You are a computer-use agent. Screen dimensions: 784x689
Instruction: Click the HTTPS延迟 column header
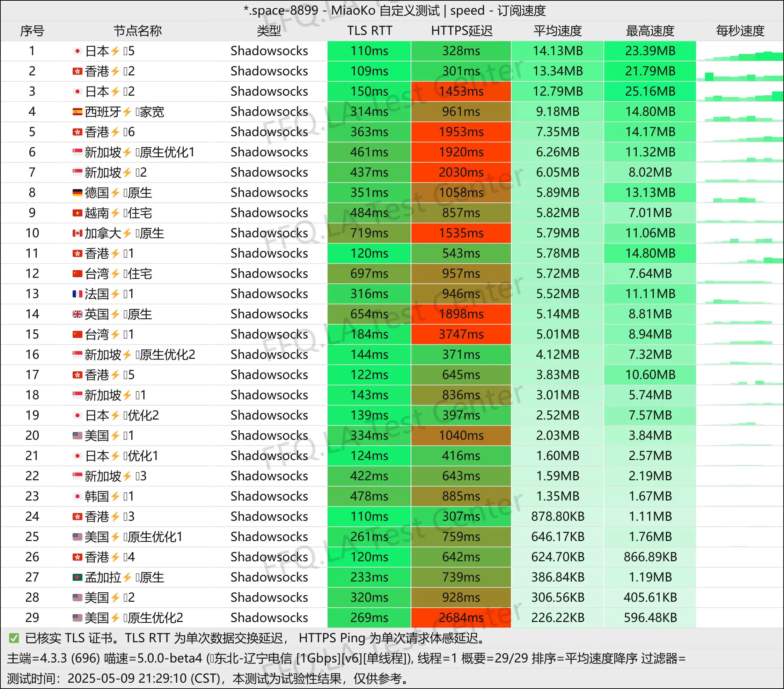pos(461,31)
